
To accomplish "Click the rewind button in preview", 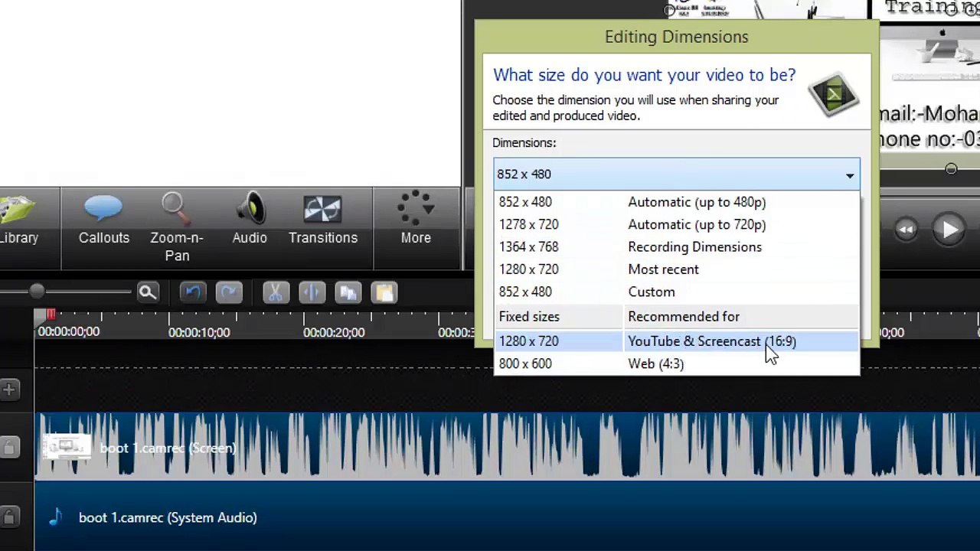I will (x=906, y=230).
